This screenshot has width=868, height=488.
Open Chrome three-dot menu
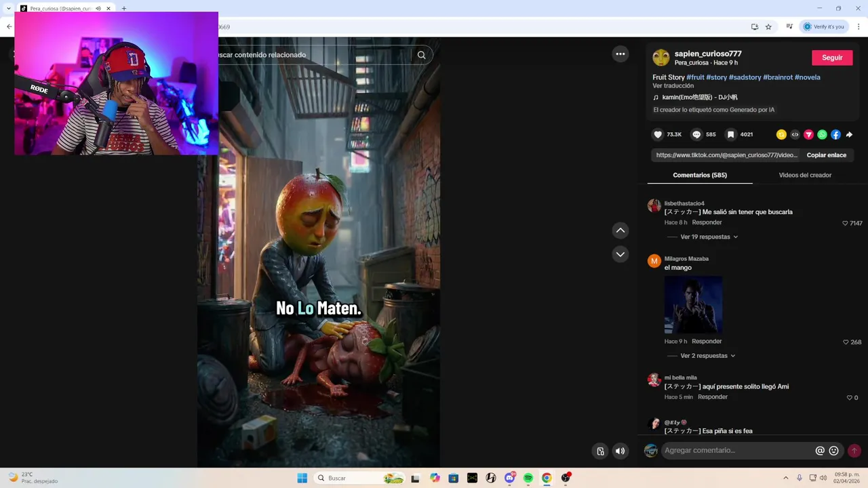point(859,26)
